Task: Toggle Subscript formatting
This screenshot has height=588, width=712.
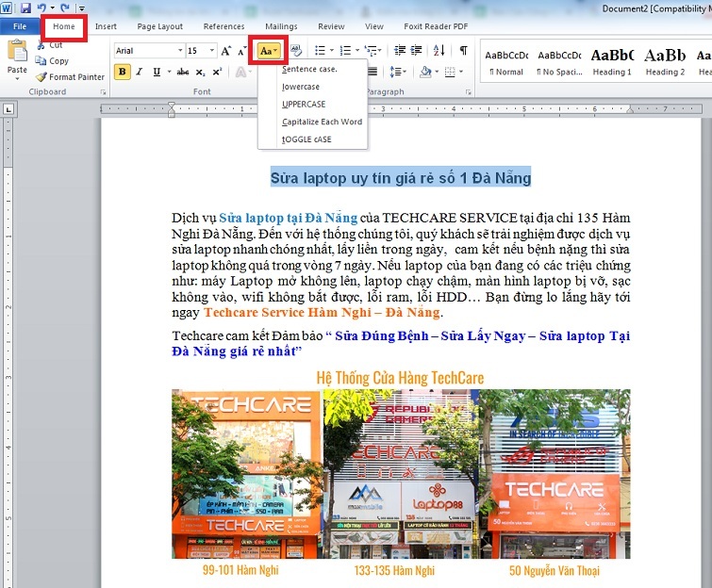Action: coord(200,73)
